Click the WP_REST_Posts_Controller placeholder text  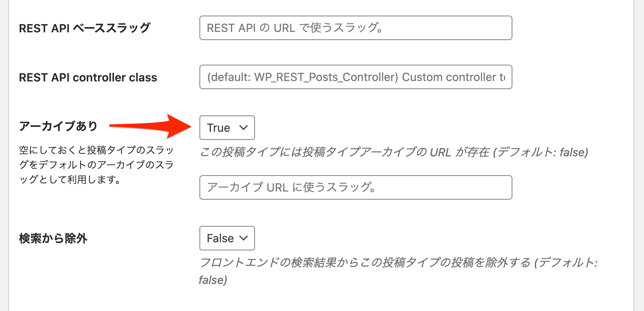(x=326, y=77)
